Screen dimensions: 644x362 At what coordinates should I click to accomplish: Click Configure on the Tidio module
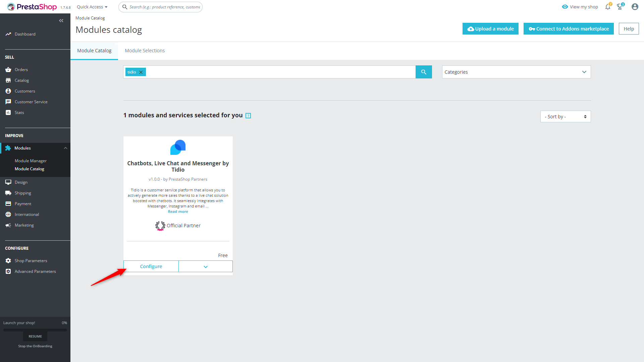click(x=151, y=266)
